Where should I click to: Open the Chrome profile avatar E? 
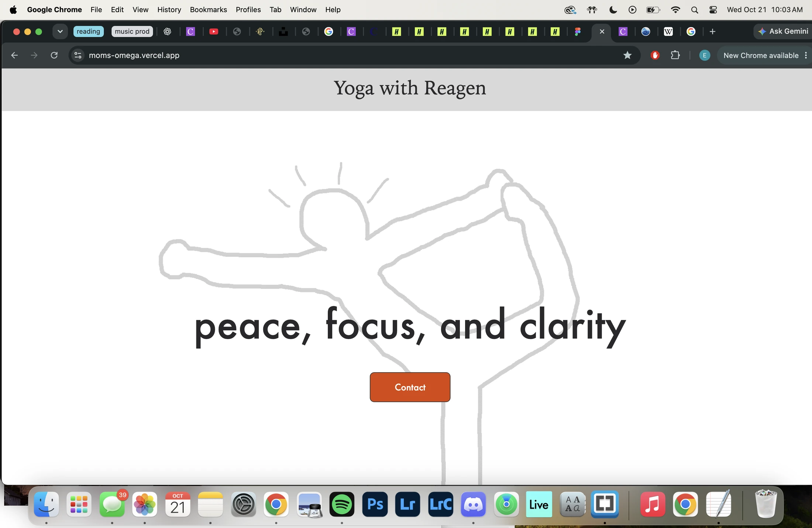pos(705,55)
